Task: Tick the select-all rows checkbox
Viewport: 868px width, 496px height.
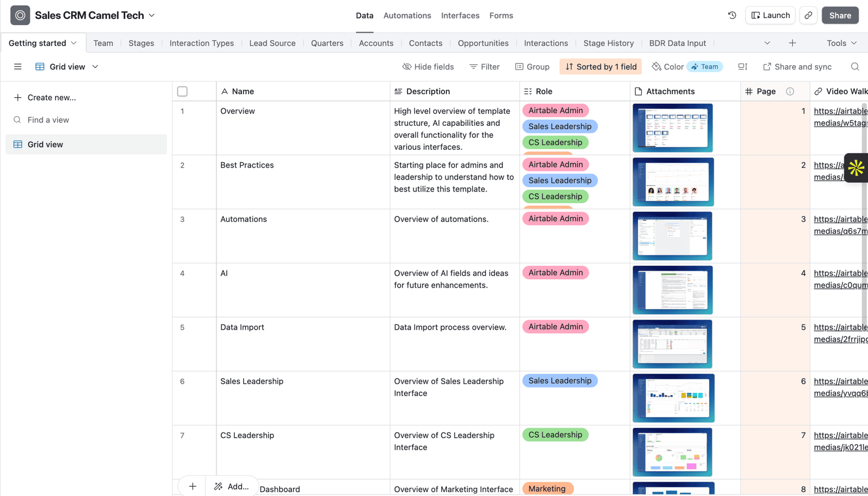Action: [182, 91]
